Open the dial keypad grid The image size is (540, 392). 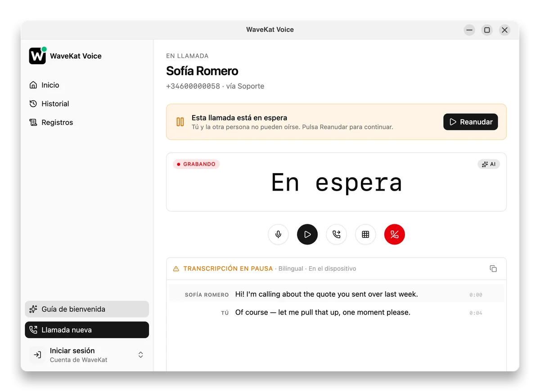pos(365,234)
